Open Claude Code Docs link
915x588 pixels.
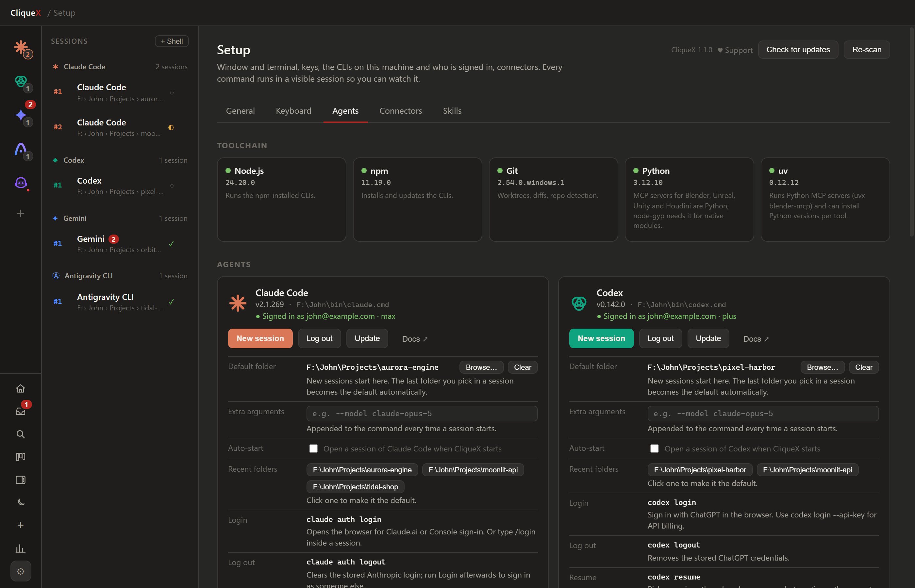(x=415, y=339)
